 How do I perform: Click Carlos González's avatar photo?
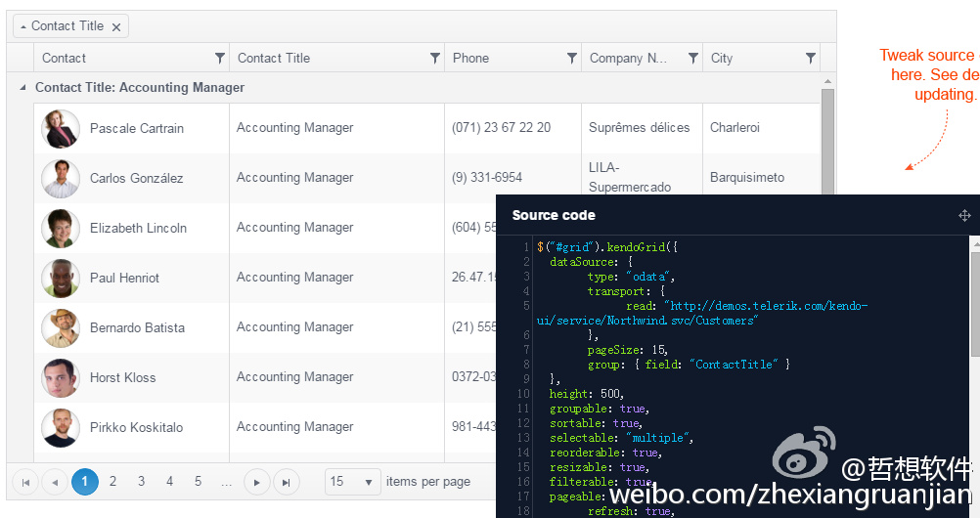click(61, 179)
